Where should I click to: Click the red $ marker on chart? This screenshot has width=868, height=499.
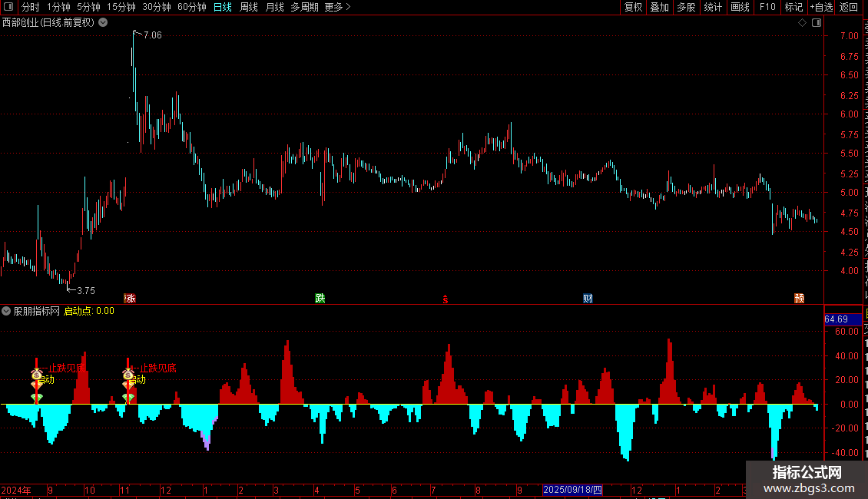click(x=445, y=299)
